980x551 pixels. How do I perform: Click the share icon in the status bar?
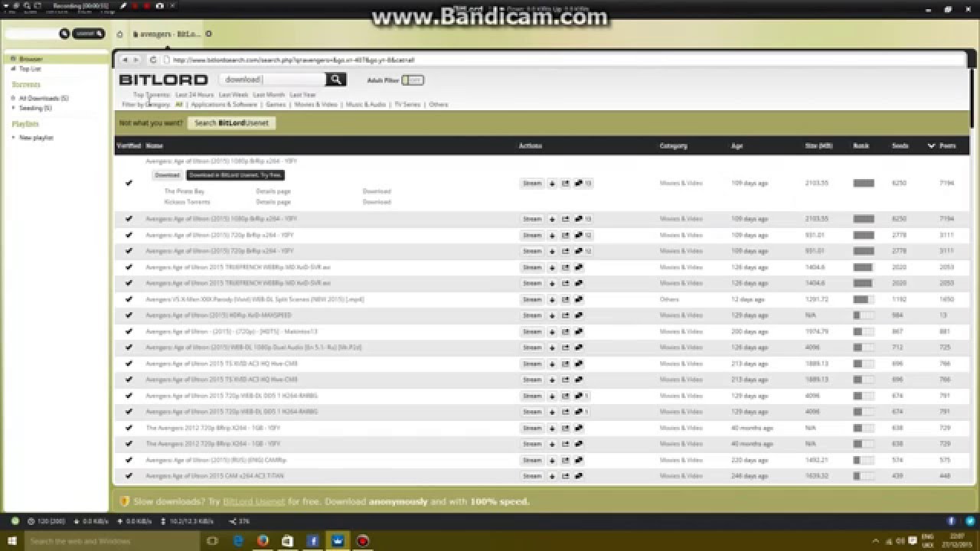coord(232,521)
